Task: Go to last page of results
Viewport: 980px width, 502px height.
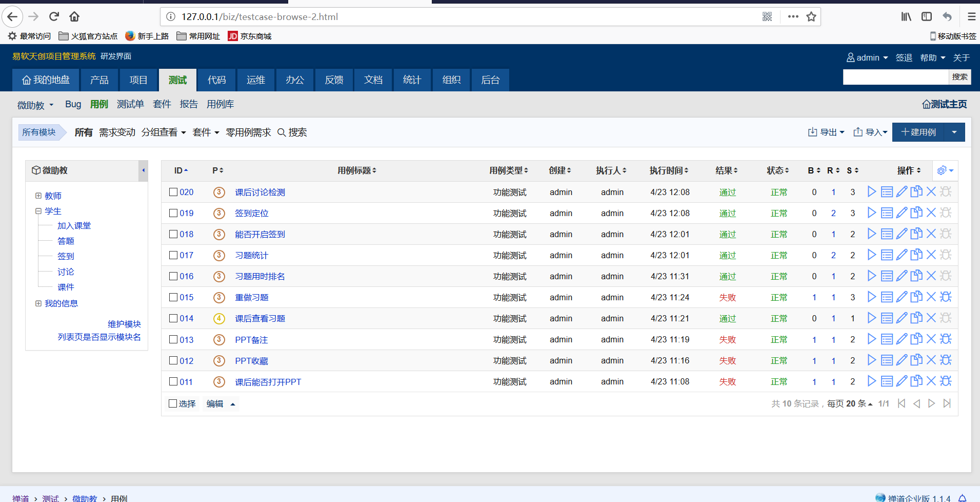Action: (947, 403)
